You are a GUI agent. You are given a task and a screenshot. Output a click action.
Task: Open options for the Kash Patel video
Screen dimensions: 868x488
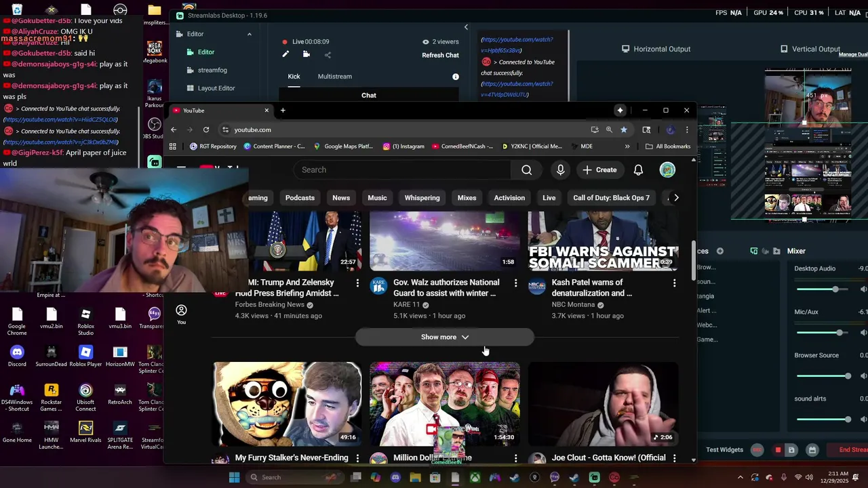click(674, 283)
